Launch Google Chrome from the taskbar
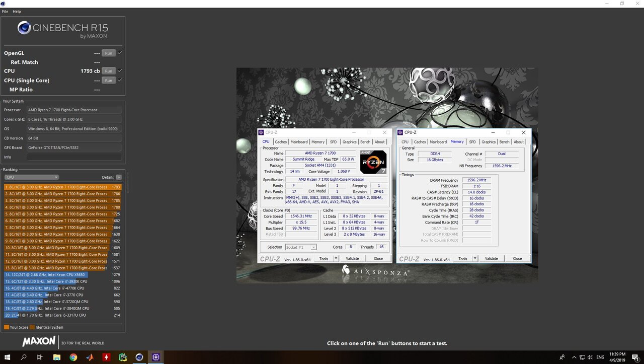The image size is (644, 364). [73, 357]
